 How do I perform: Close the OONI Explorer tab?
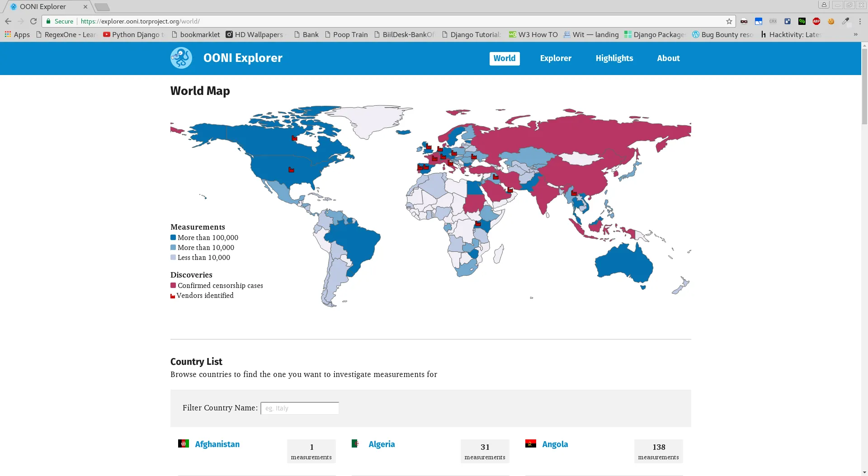(x=85, y=7)
